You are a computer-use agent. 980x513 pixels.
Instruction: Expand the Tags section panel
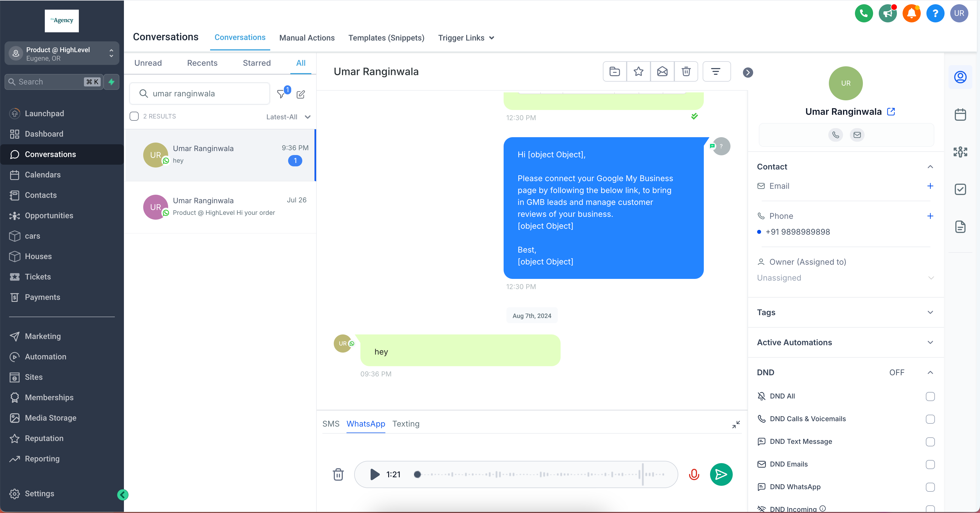point(930,312)
